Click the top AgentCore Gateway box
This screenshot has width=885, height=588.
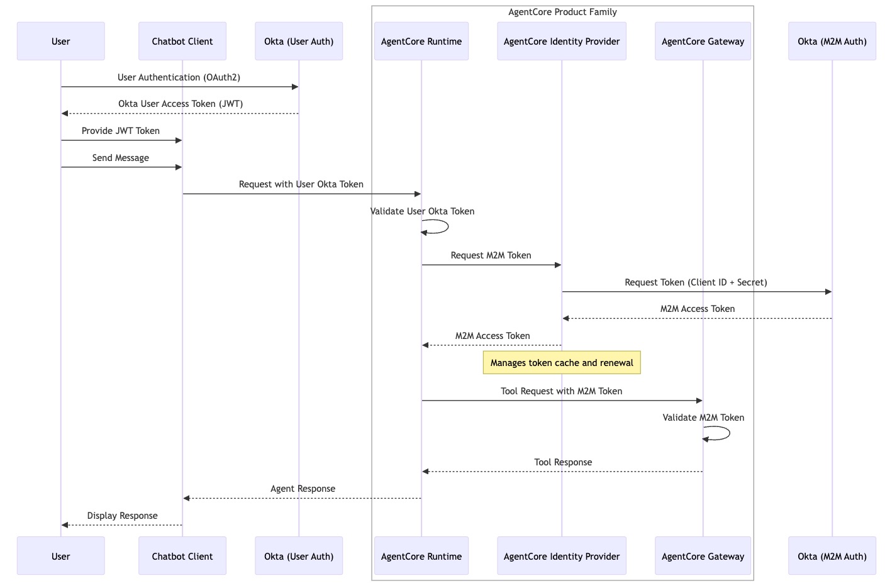tap(703, 42)
